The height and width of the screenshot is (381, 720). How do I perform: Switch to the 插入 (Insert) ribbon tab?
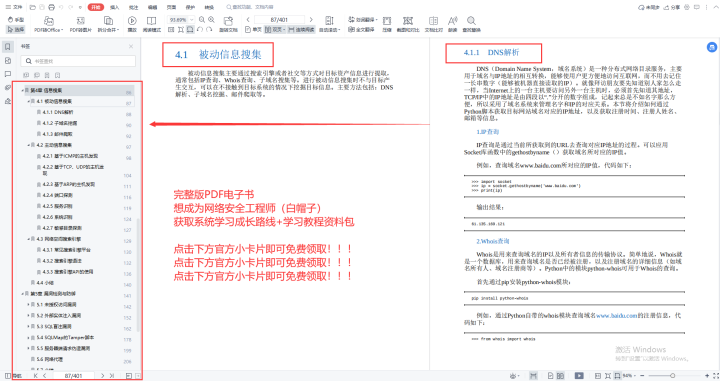pos(115,7)
